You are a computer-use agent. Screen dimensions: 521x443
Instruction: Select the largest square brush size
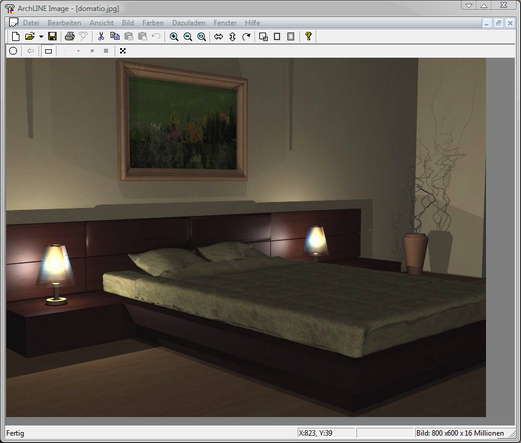click(106, 51)
